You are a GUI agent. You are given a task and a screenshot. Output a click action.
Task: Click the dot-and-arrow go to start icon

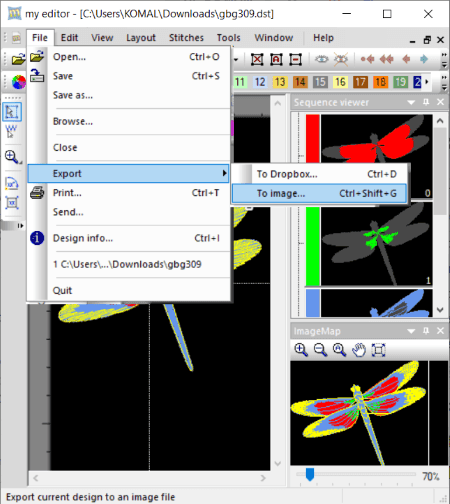pos(367,59)
